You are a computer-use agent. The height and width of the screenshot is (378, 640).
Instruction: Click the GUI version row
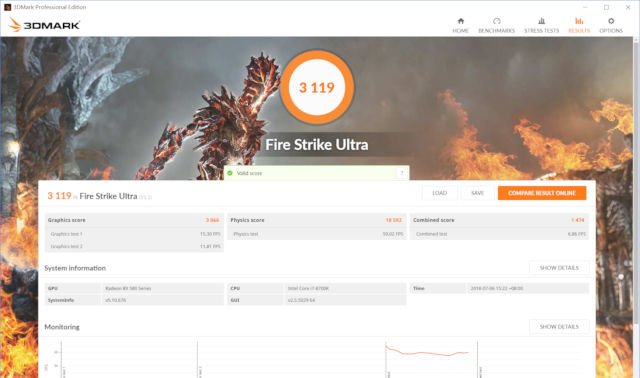point(316,300)
